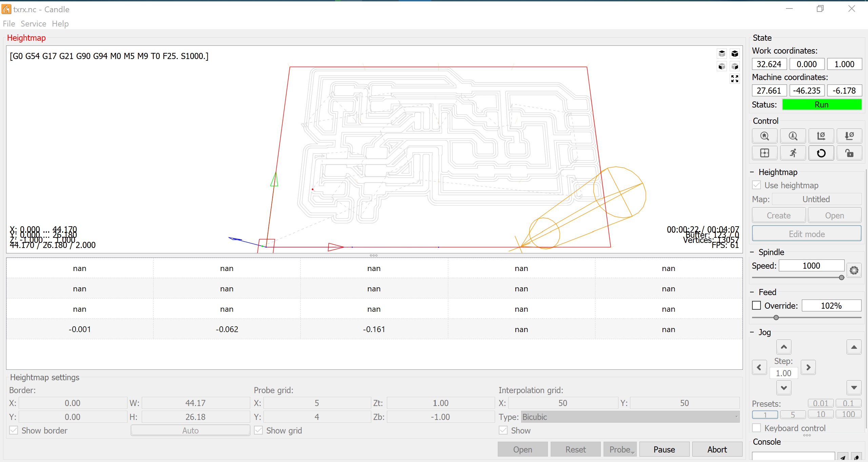Open the File menu
This screenshot has width=868, height=462.
click(9, 24)
